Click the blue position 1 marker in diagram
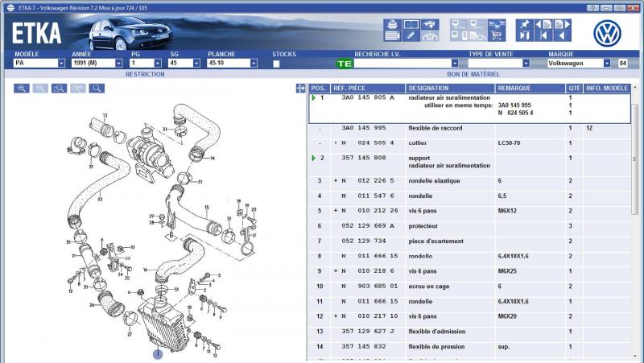This screenshot has height=363, width=644. click(x=158, y=354)
